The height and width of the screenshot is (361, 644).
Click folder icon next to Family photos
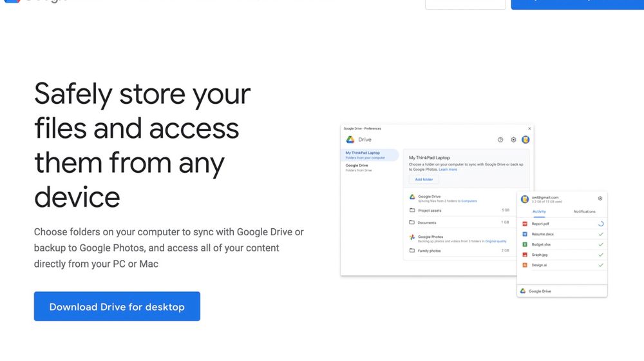[412, 250]
